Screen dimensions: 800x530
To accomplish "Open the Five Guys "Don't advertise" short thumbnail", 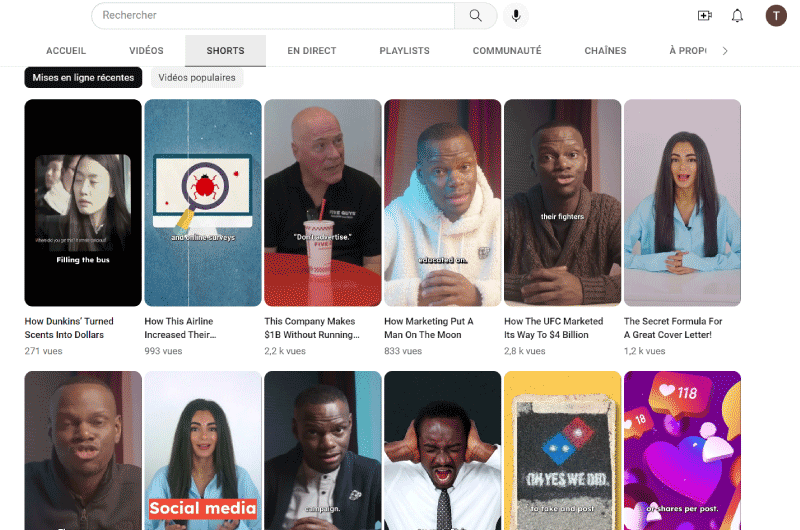I will coord(323,203).
